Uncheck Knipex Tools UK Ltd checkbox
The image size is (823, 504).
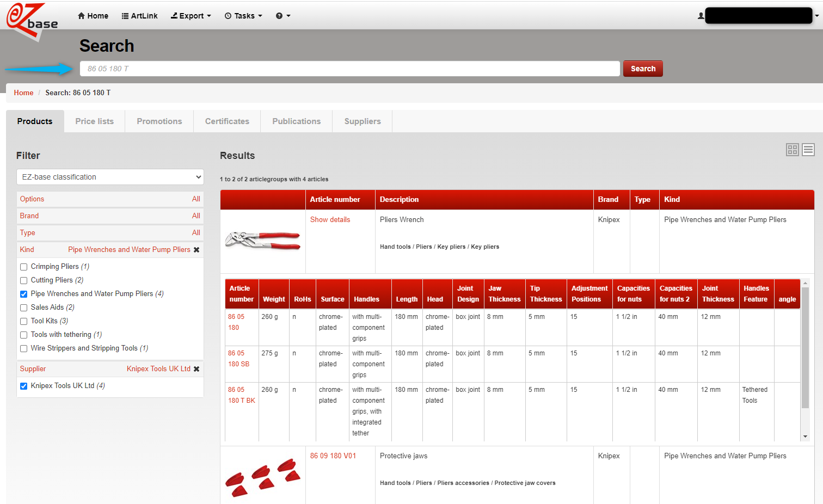click(x=23, y=386)
